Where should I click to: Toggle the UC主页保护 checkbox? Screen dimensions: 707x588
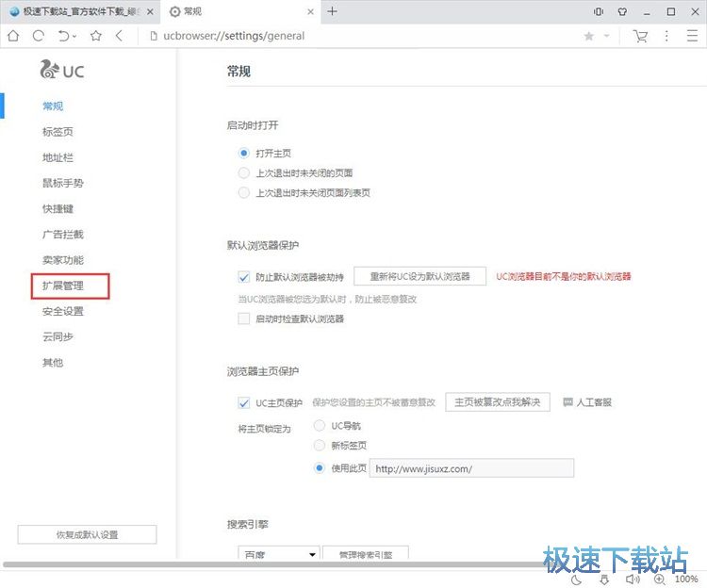point(244,402)
